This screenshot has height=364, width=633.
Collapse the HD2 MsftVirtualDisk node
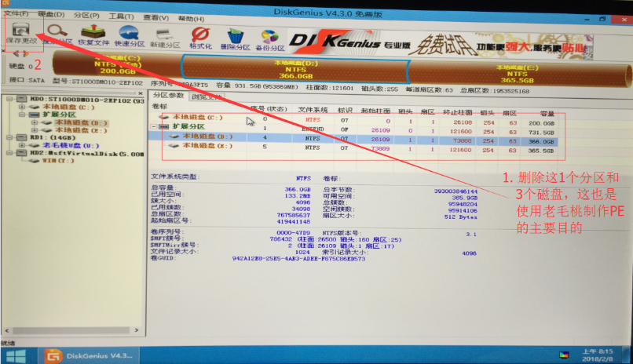click(9, 153)
